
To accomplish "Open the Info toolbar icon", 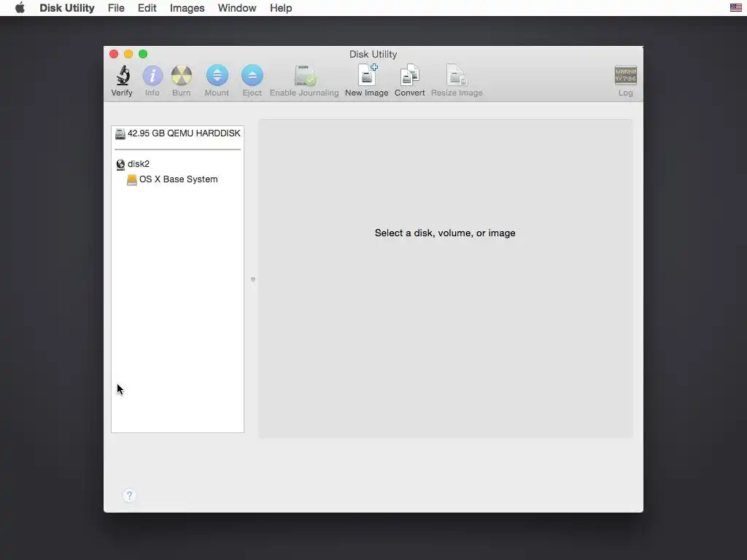I will [152, 76].
